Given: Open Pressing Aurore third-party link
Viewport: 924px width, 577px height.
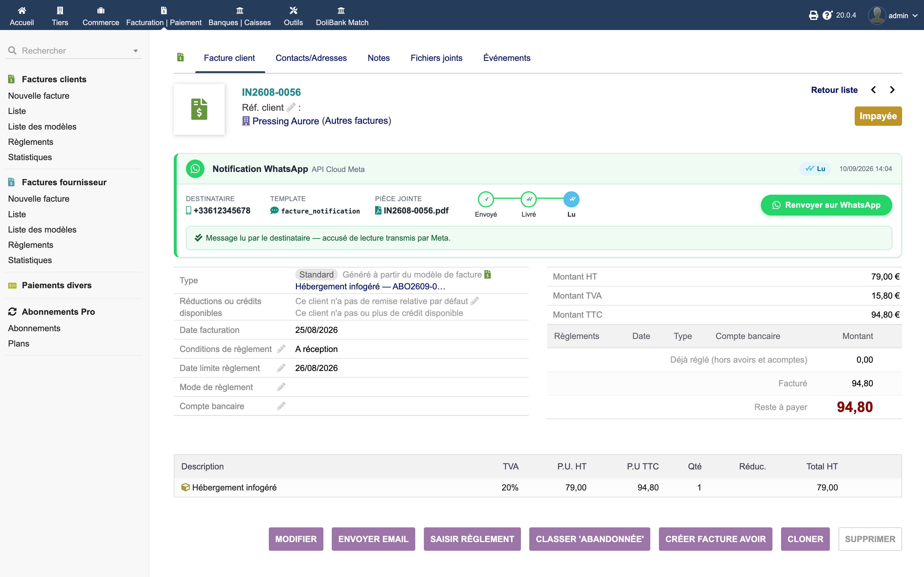Looking at the screenshot, I should pos(286,121).
